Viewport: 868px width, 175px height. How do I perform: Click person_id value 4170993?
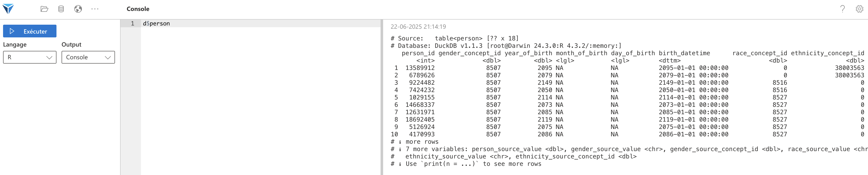click(x=422, y=135)
